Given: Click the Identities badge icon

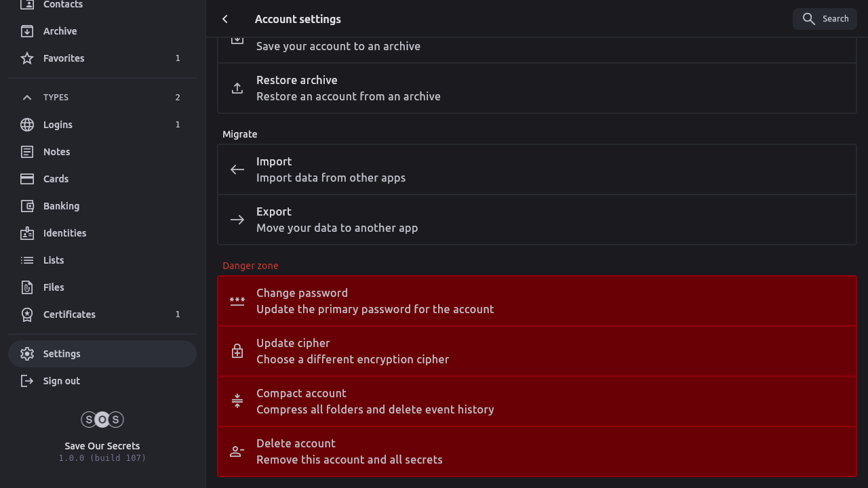Looking at the screenshot, I should 27,233.
